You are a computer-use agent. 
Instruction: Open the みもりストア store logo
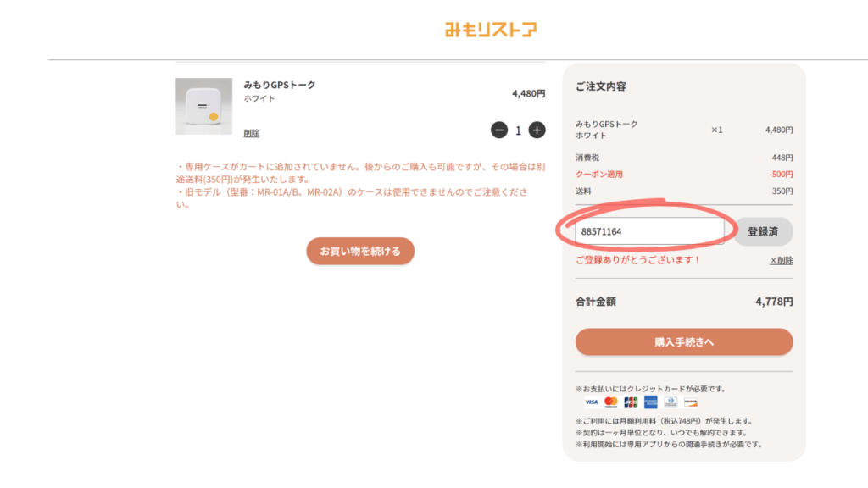492,27
